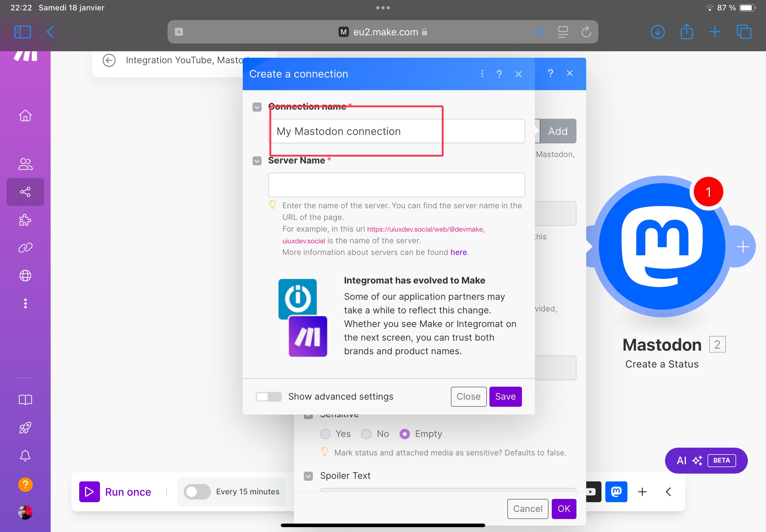
Task: Open the more options menu (three dots)
Action: point(482,73)
